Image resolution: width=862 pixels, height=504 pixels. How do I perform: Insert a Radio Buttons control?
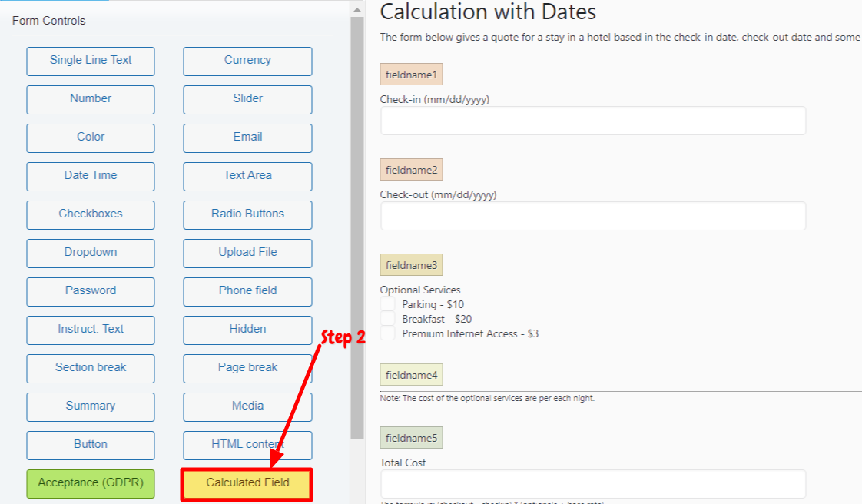coord(247,215)
